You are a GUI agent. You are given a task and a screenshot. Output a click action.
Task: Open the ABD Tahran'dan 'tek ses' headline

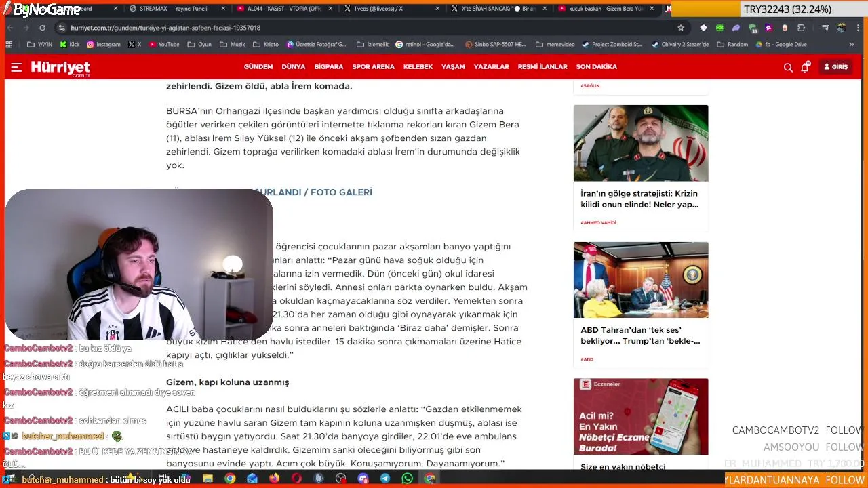click(x=640, y=335)
